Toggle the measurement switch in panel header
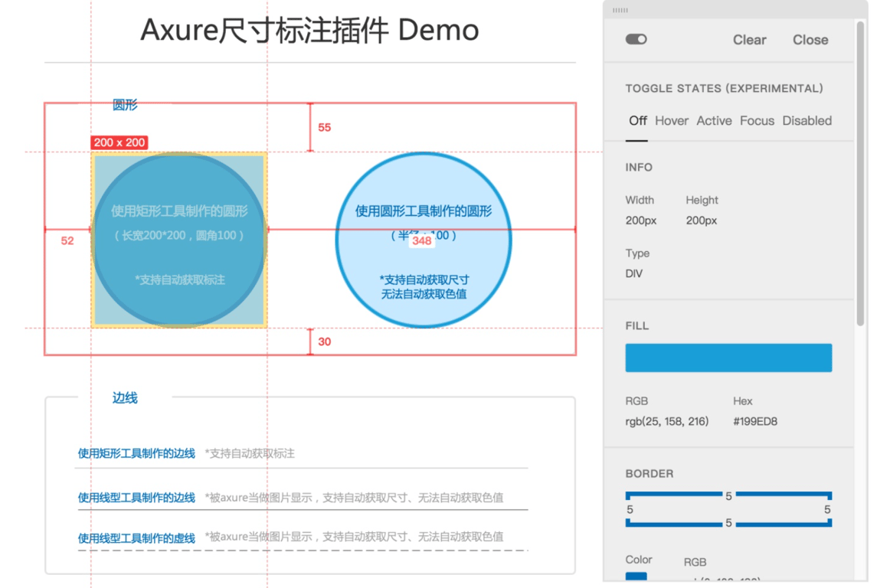This screenshot has width=890, height=588. pyautogui.click(x=636, y=39)
